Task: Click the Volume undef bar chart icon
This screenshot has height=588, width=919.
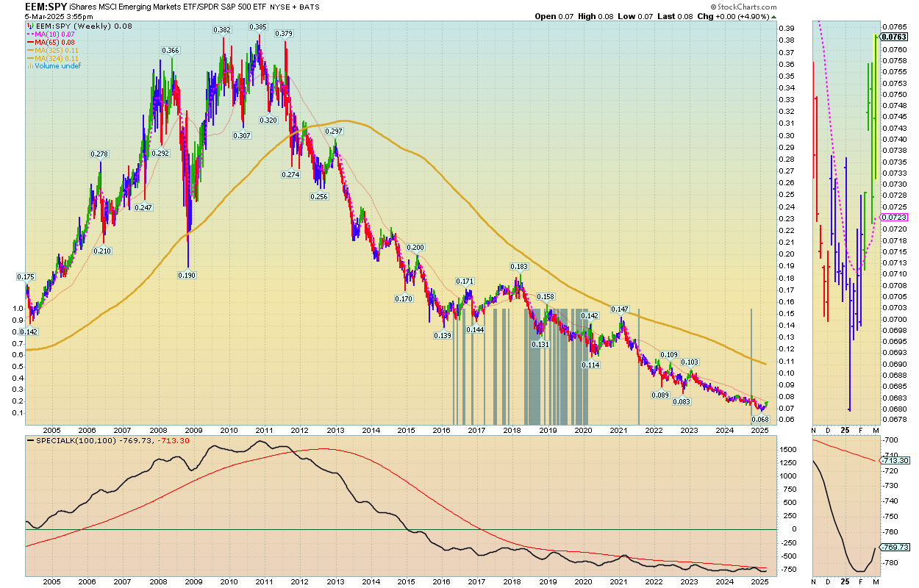Action: (x=29, y=66)
